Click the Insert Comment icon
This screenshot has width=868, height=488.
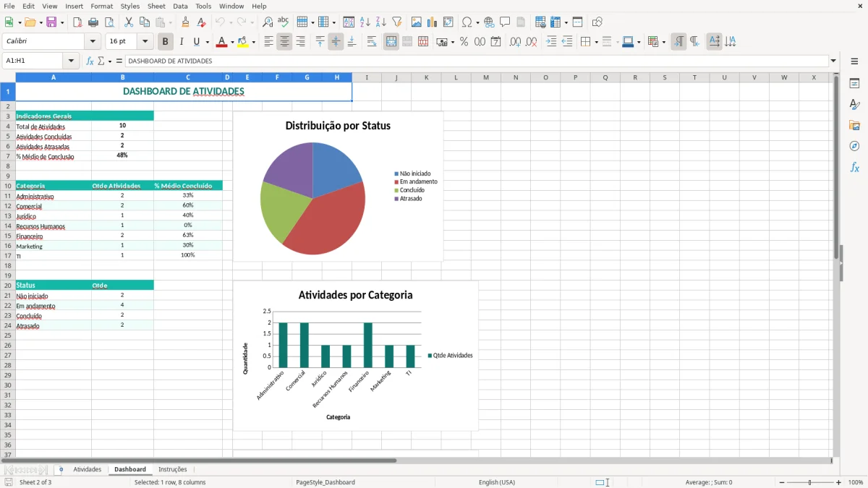505,22
